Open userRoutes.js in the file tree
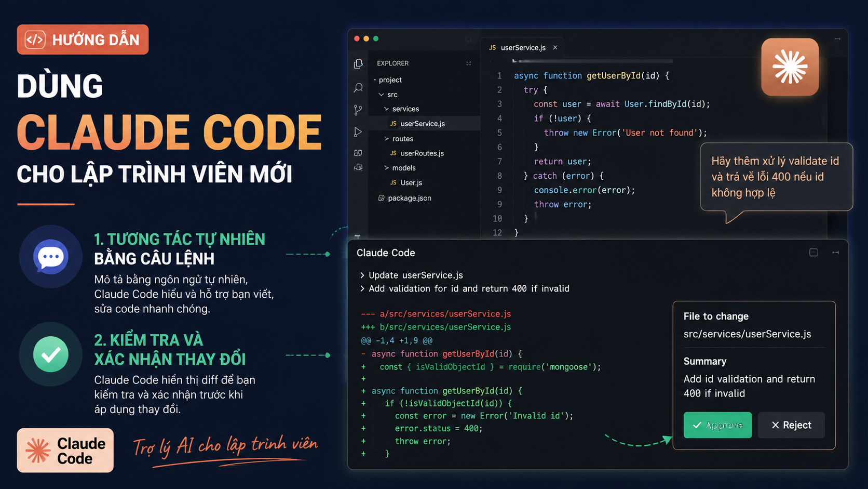Screen dimensions: 868x489 [422, 153]
